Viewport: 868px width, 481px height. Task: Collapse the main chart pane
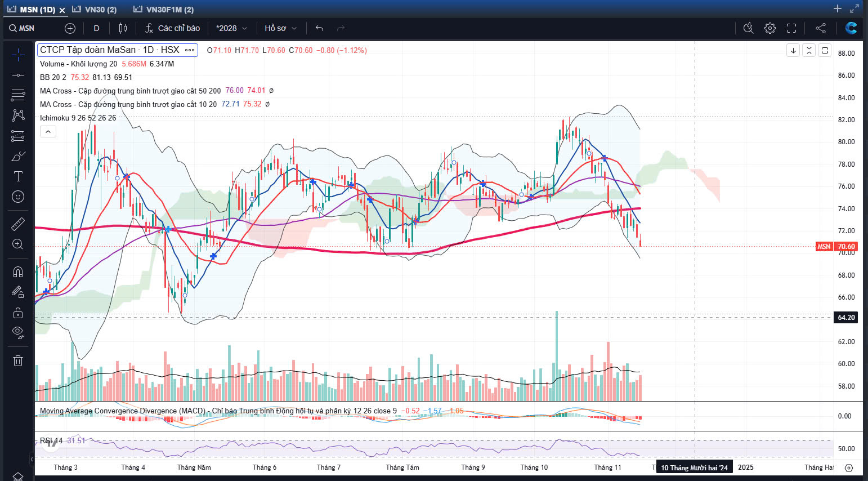809,51
